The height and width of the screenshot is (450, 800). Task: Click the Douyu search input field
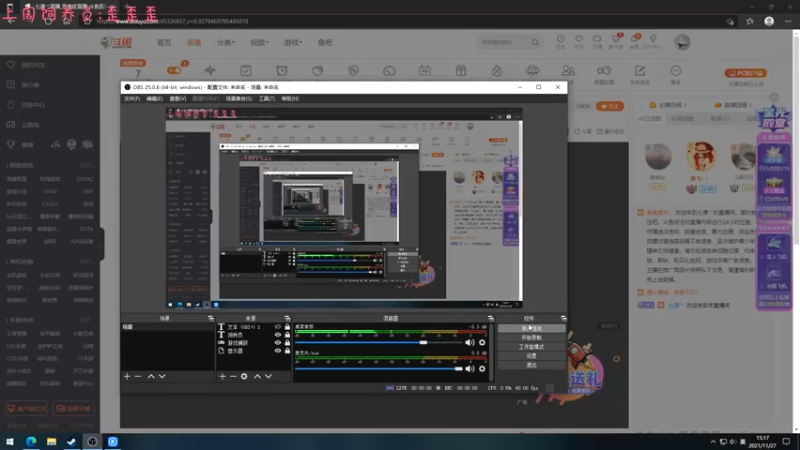coord(503,42)
